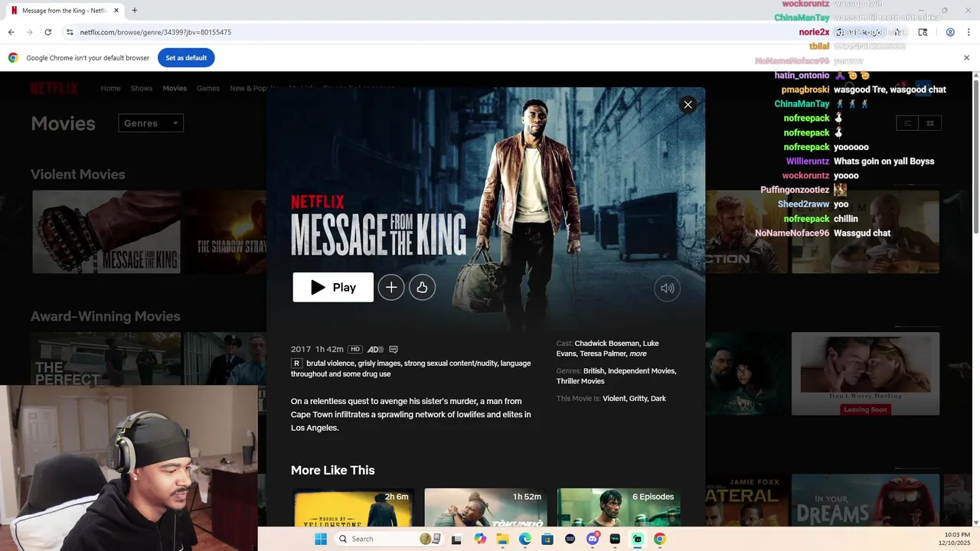Mute the trailer audio
Image resolution: width=980 pixels, height=551 pixels.
tap(668, 289)
